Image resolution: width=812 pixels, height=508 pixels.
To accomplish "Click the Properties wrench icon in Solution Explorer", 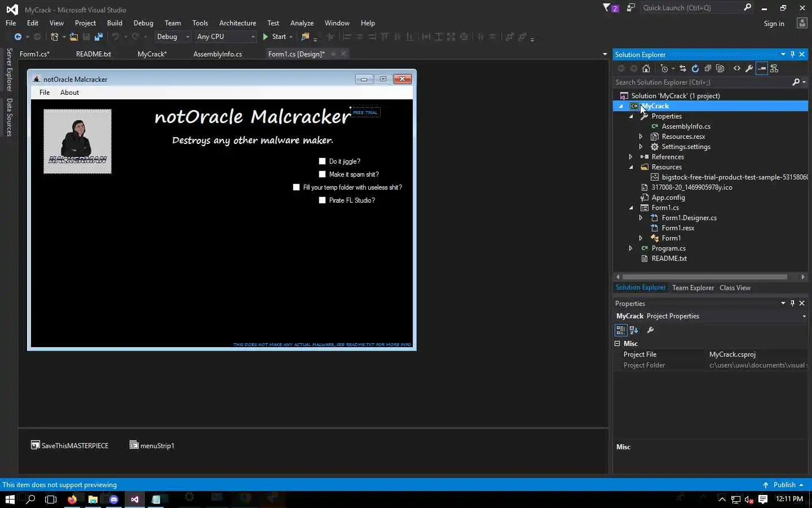I will tap(749, 68).
